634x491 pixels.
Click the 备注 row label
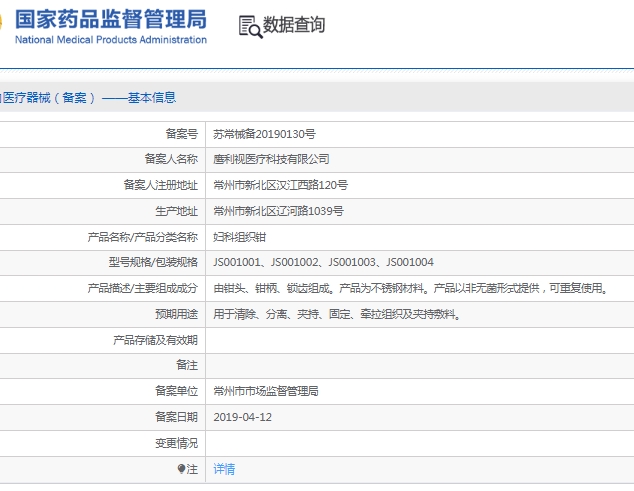(x=187, y=365)
